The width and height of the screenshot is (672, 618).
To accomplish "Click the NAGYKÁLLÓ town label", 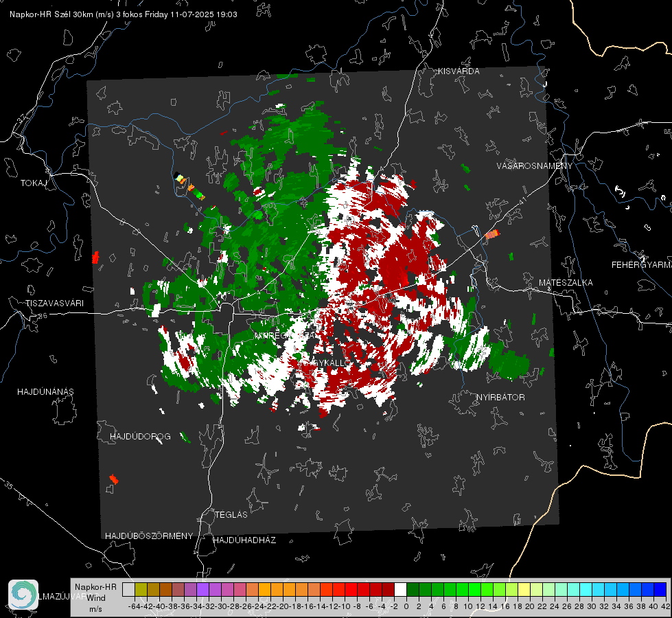I will pos(326,363).
